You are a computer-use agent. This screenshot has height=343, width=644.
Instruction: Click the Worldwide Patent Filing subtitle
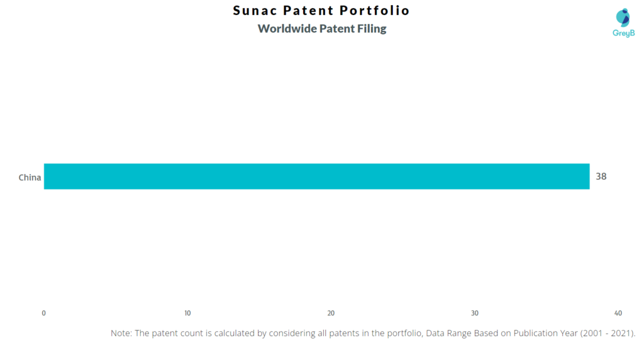[x=322, y=29]
